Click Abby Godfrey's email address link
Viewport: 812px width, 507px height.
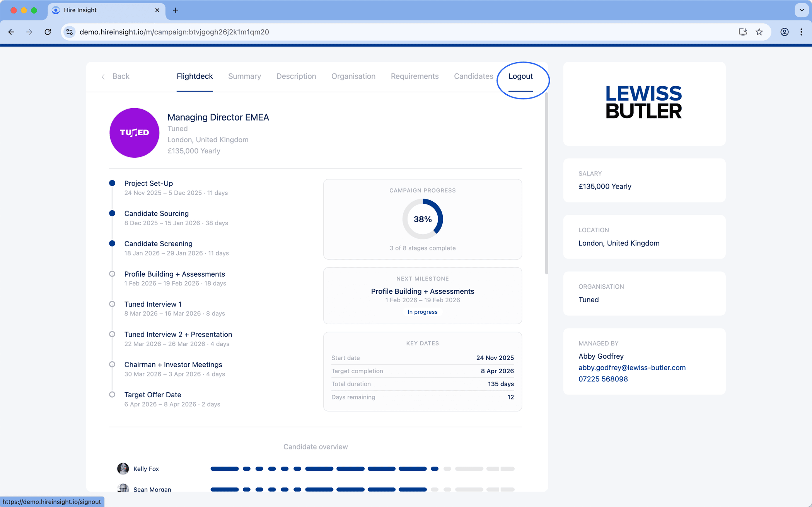632,367
